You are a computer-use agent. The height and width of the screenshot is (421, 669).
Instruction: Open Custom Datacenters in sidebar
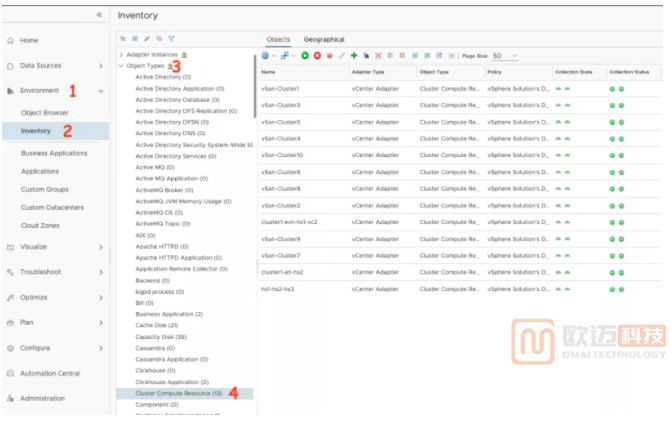[x=52, y=208]
